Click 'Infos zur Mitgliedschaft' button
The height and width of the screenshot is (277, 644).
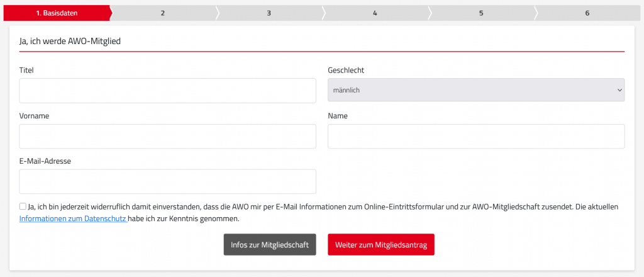click(x=270, y=244)
